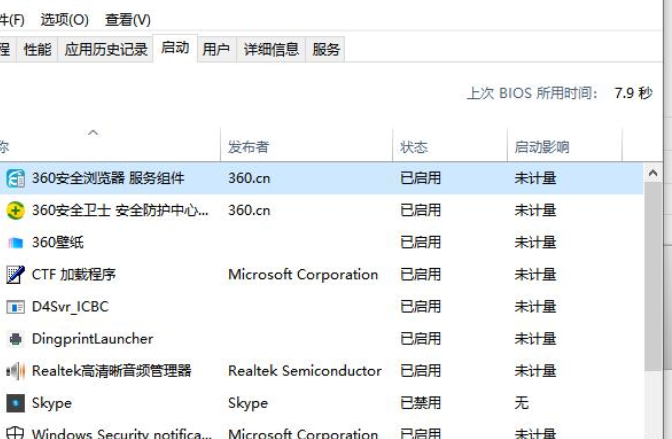Click the Realtek Semiconductor publisher cell

305,371
